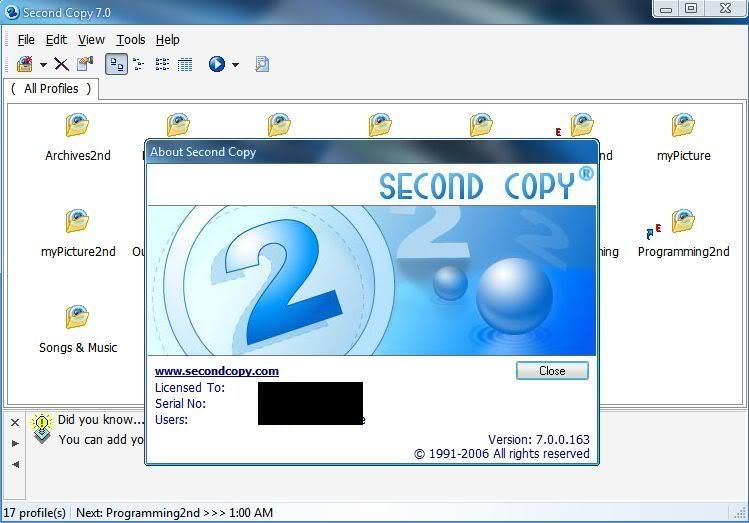The width and height of the screenshot is (749, 523).
Task: Select the Songs & Music profile icon
Action: tap(77, 317)
